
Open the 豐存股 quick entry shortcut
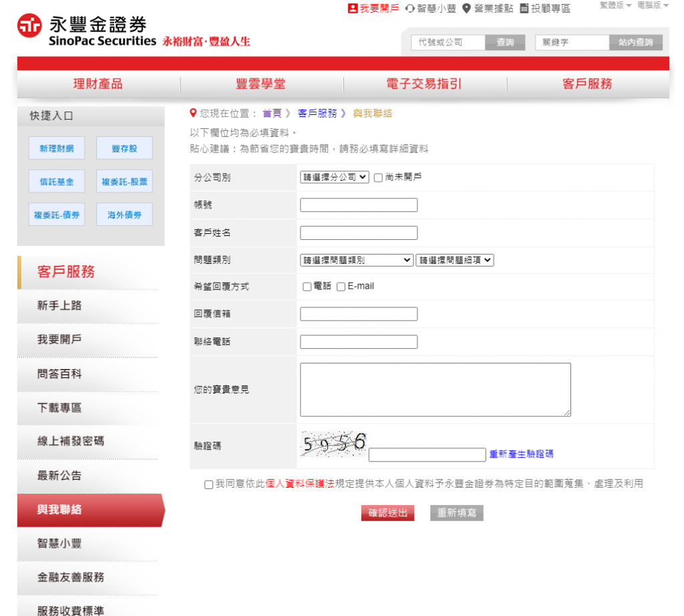tap(124, 148)
